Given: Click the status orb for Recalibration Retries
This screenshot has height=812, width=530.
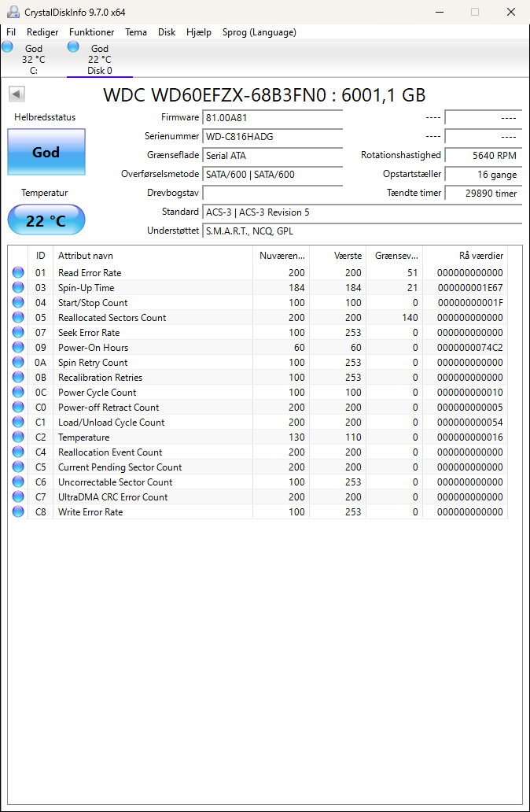Looking at the screenshot, I should point(18,378).
